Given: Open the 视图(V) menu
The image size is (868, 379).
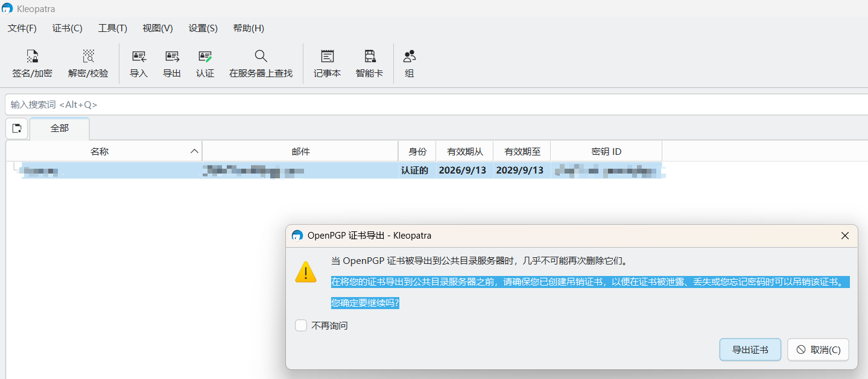Looking at the screenshot, I should [x=158, y=28].
